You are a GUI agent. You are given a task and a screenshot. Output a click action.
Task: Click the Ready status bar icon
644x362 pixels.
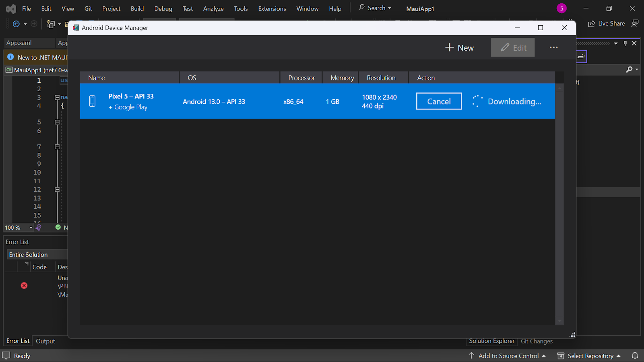click(6, 356)
